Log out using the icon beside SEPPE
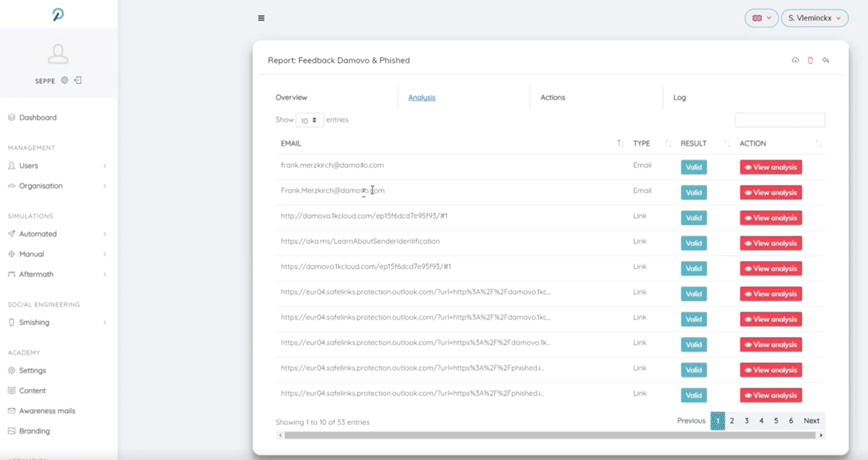868x460 pixels. [77, 80]
